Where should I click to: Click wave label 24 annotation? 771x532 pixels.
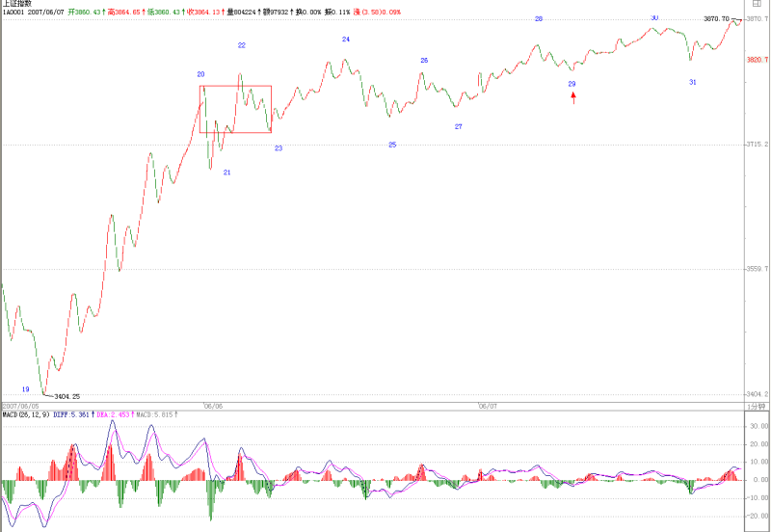click(x=346, y=40)
